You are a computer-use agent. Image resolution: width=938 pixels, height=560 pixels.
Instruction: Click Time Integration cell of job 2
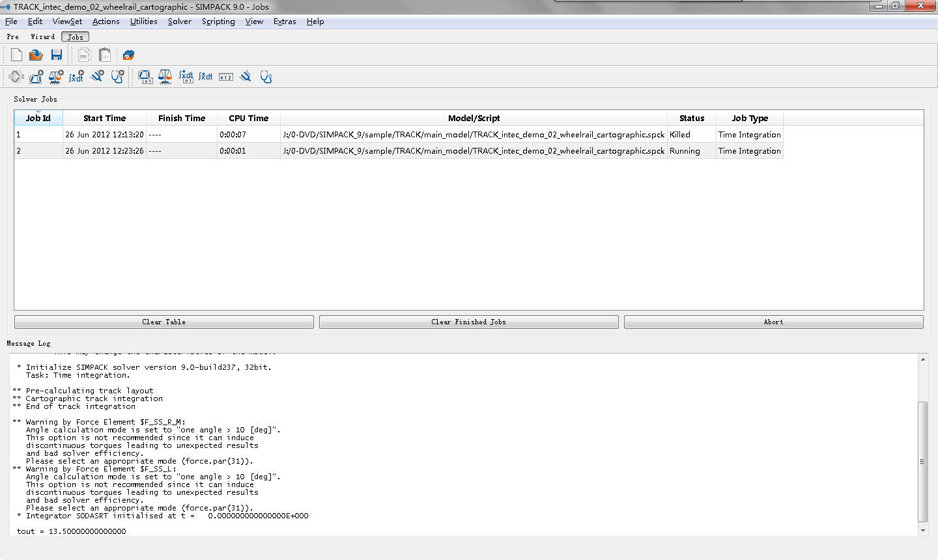[x=750, y=150]
